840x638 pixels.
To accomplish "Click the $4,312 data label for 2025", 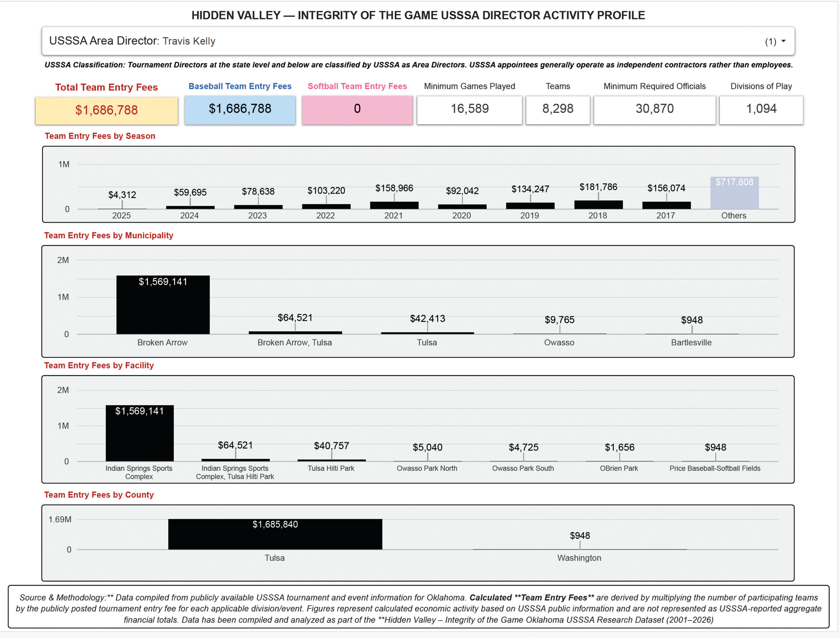I will pos(122,195).
